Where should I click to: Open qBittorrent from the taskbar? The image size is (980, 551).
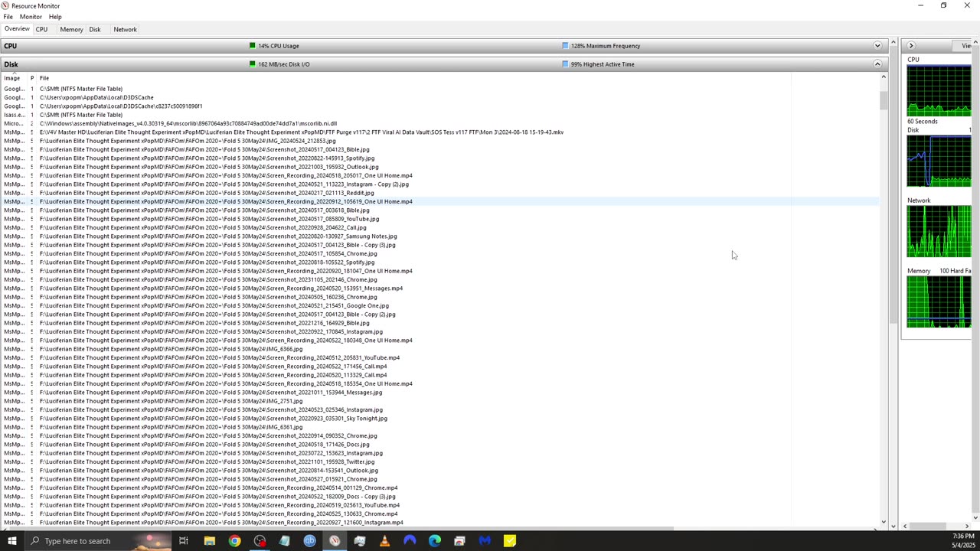309,541
